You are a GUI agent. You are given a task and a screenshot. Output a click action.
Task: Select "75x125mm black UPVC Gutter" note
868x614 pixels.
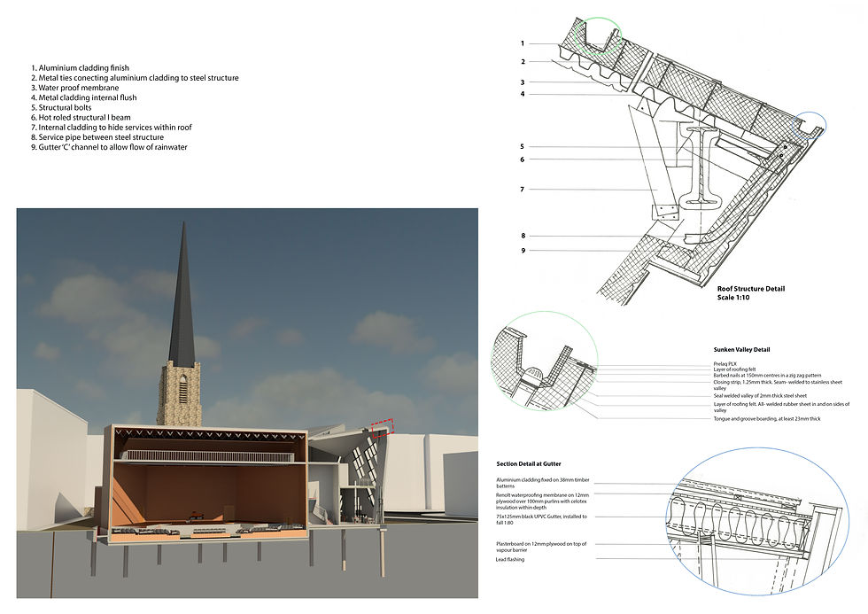click(541, 519)
